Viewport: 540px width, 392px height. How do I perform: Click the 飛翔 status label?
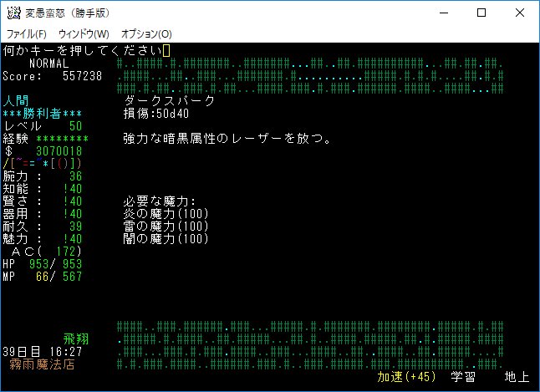coord(75,339)
